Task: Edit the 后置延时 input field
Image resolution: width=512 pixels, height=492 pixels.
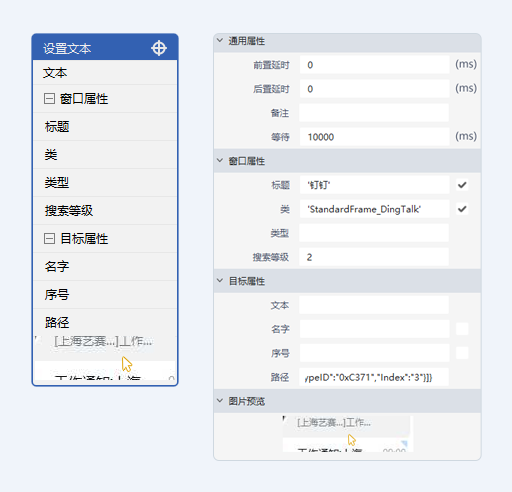Action: pos(374,89)
